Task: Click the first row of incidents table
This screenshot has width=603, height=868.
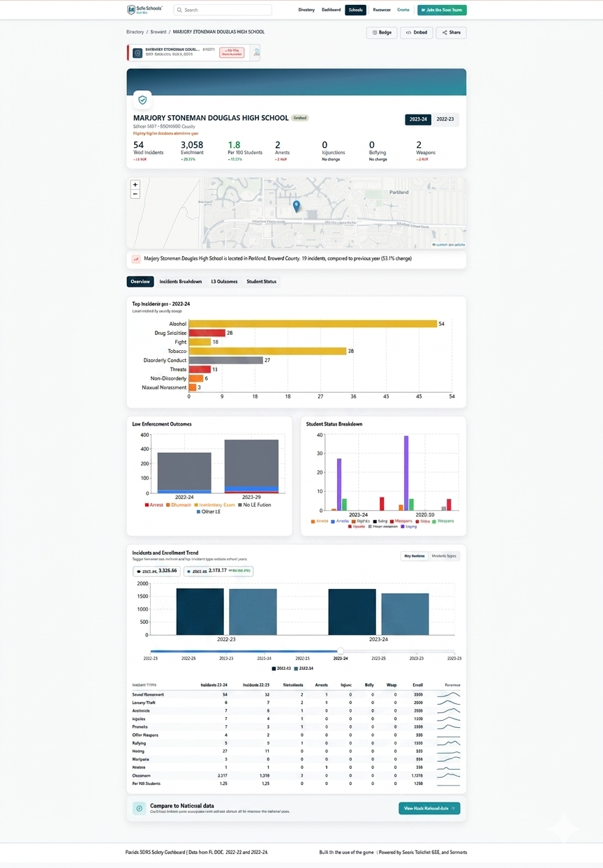Action: coord(296,695)
